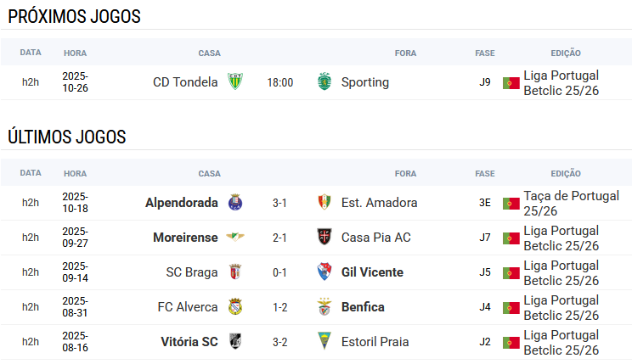This screenshot has width=632, height=364.
Task: Click Portugal flag next to Taça de Portugal
Action: point(511,204)
